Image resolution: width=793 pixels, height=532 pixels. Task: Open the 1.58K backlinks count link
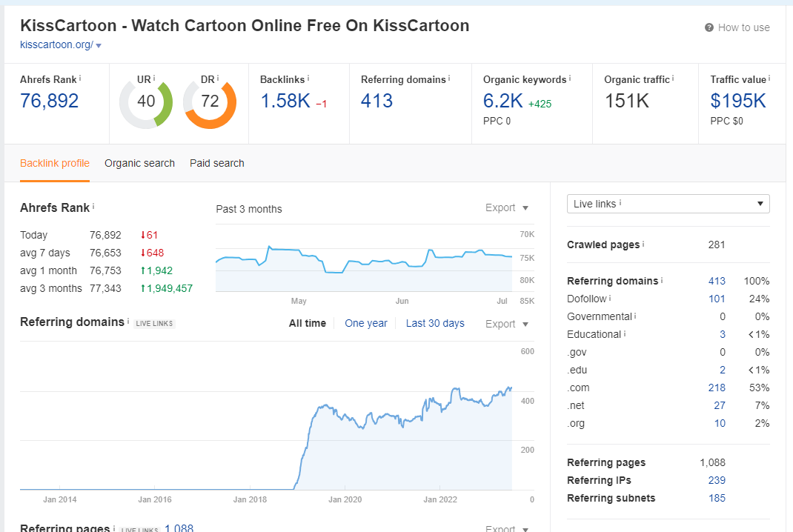285,102
